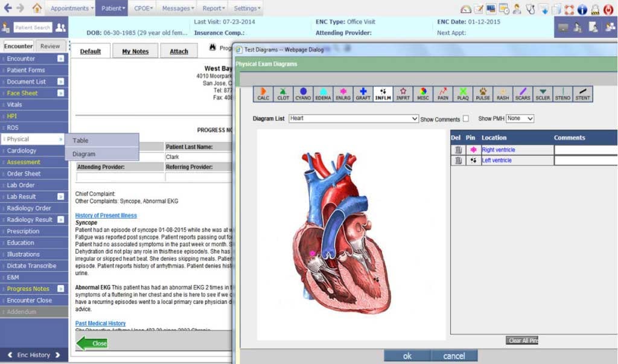
Task: Open the stethoscope icon on top toolbar
Action: [x=530, y=10]
